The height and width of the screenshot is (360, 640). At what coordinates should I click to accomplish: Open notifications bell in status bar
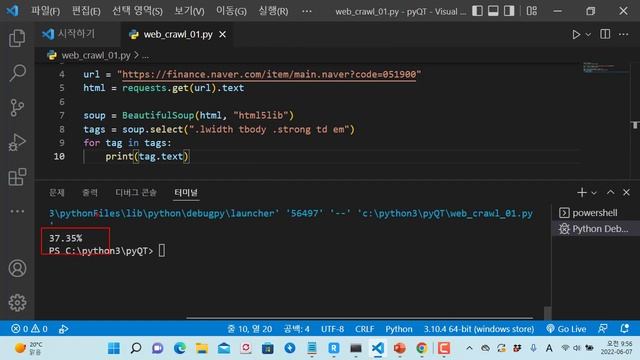point(624,329)
